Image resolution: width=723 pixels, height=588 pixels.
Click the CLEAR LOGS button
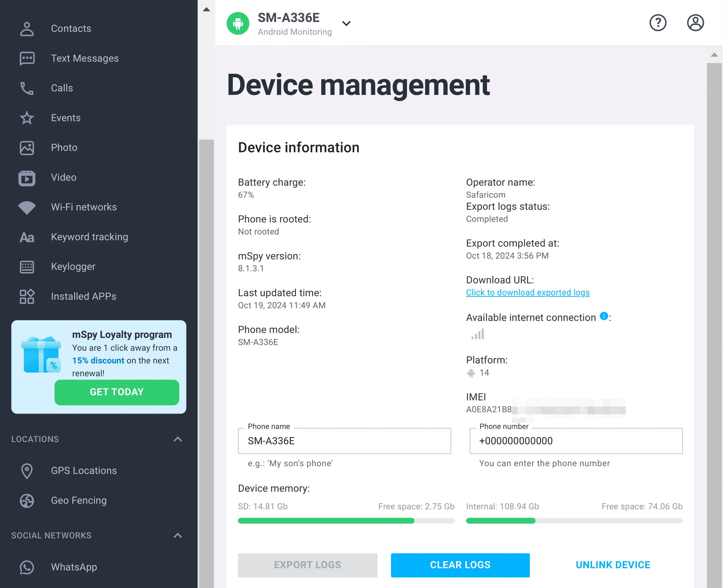(x=460, y=565)
